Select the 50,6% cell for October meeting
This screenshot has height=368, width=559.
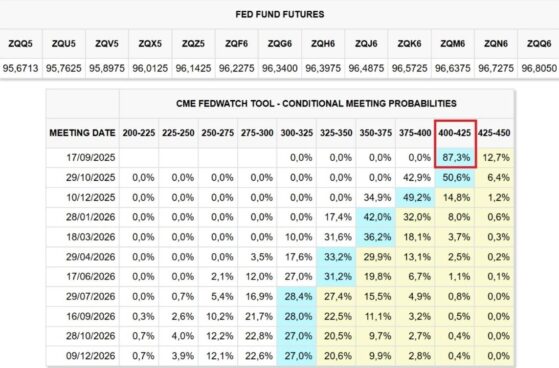(x=456, y=177)
